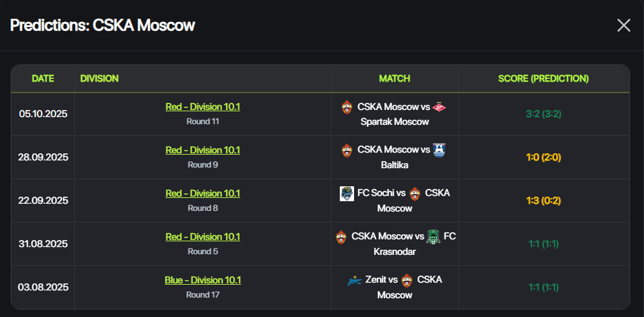The width and height of the screenshot is (644, 317).
Task: Open the Blue - Division 10.1 link
Action: click(203, 280)
